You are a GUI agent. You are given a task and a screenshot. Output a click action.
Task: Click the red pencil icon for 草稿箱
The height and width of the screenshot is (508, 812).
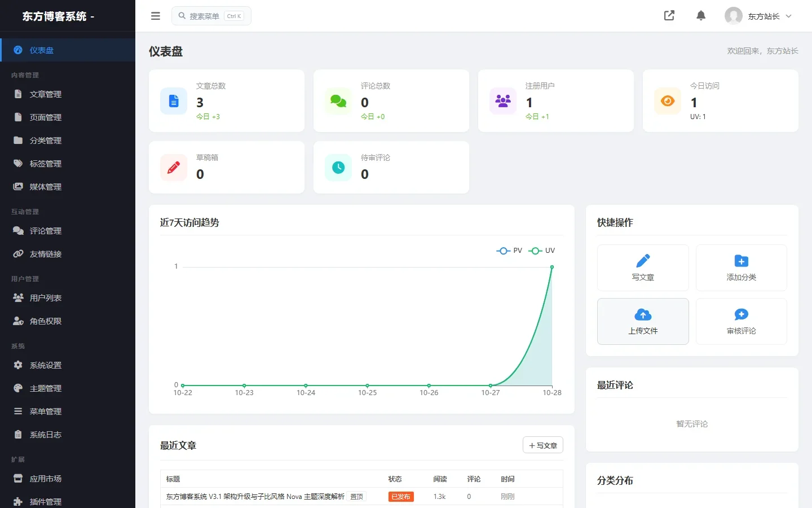click(174, 168)
